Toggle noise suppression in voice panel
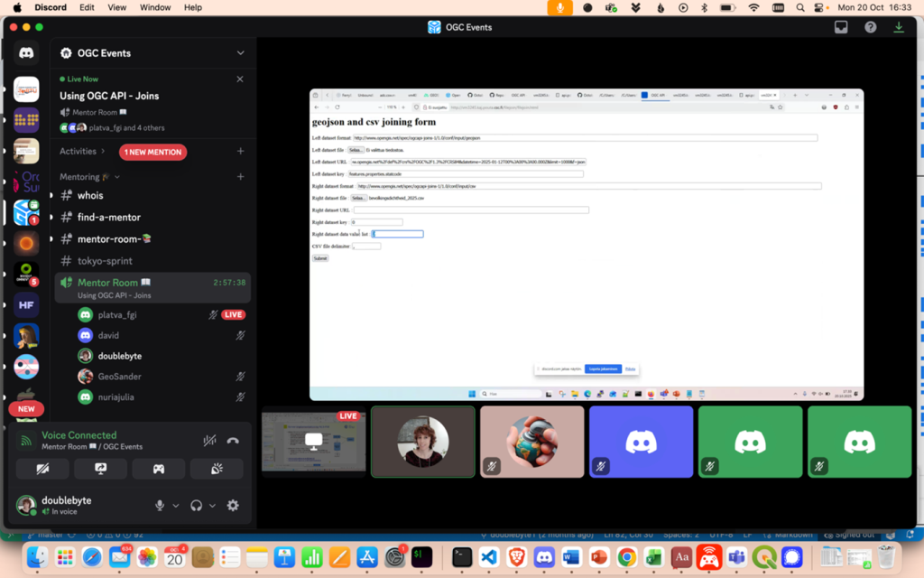This screenshot has width=924, height=578. (x=209, y=441)
